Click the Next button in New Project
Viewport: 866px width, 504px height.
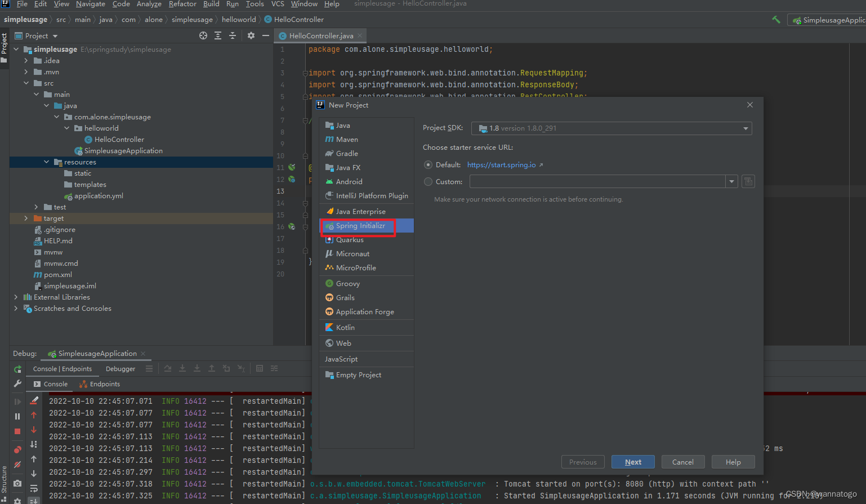(x=633, y=462)
